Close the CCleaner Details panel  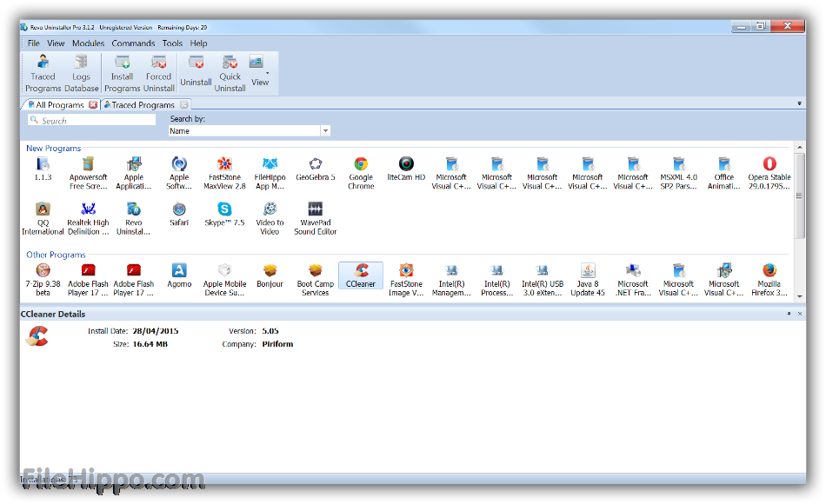(800, 314)
